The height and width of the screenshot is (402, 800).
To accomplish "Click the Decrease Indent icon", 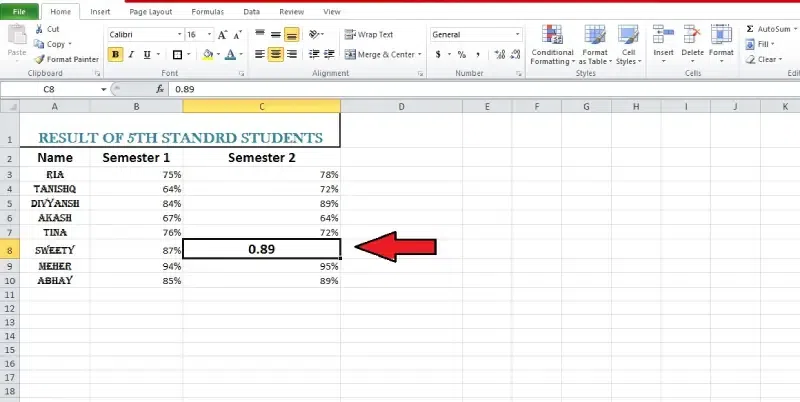I will pyautogui.click(x=314, y=54).
